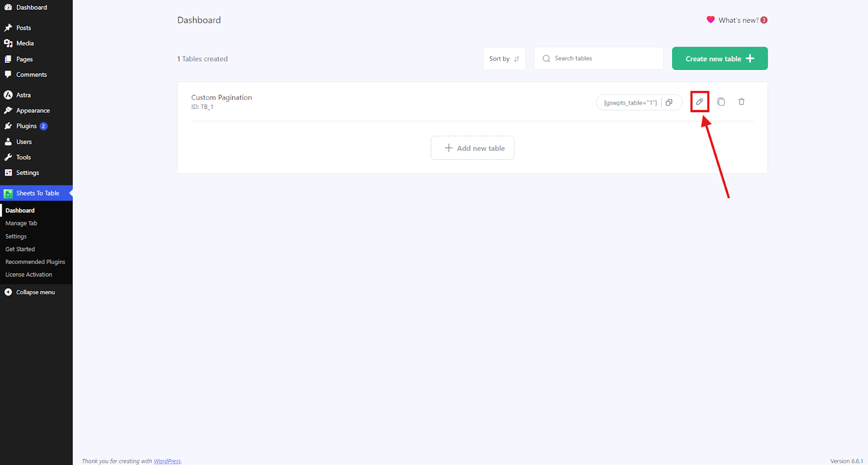Go to Manage Tab submenu

[21, 223]
